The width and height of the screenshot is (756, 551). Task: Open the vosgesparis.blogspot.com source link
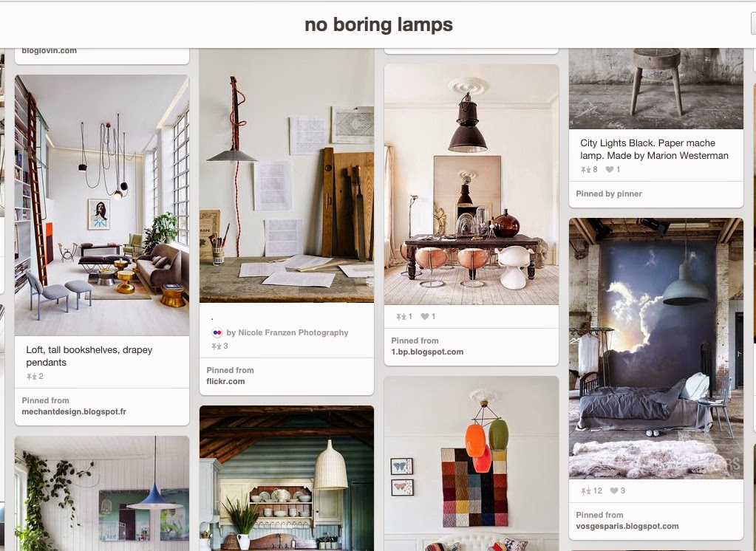[627, 527]
